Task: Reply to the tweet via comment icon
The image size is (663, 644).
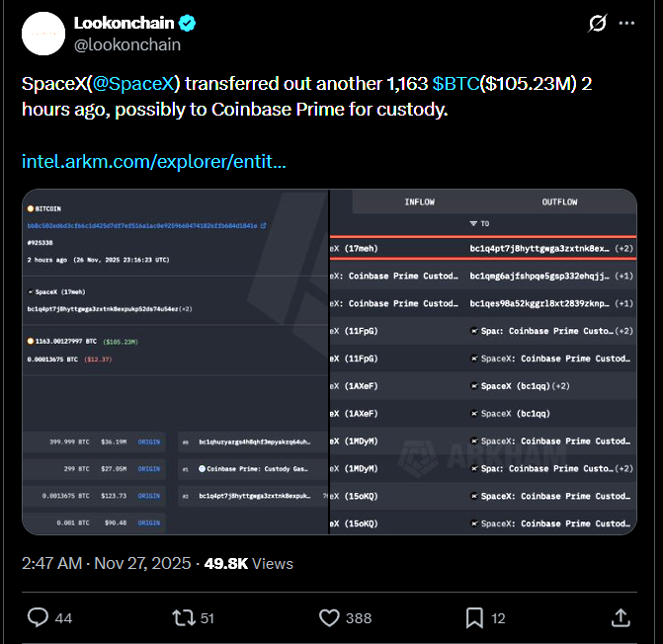Action: pos(39,617)
